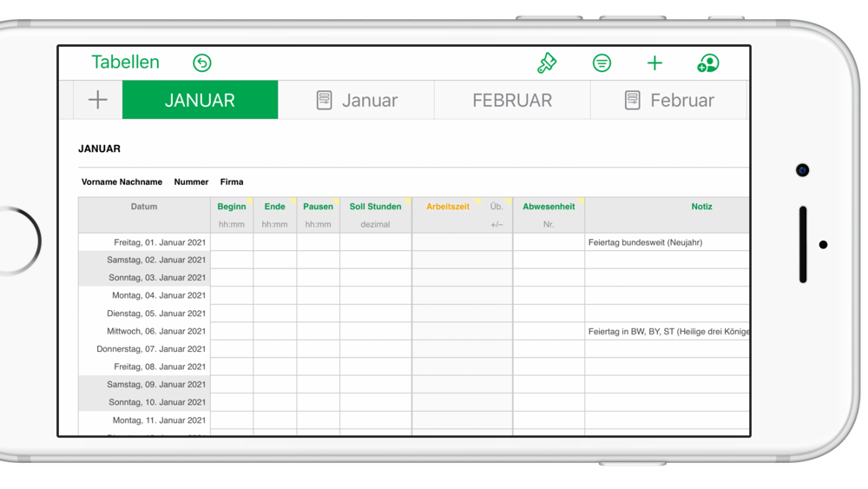Image resolution: width=868 pixels, height=489 pixels.
Task: Tap Ende cell for Dienstag, 05. Januar
Action: [274, 313]
